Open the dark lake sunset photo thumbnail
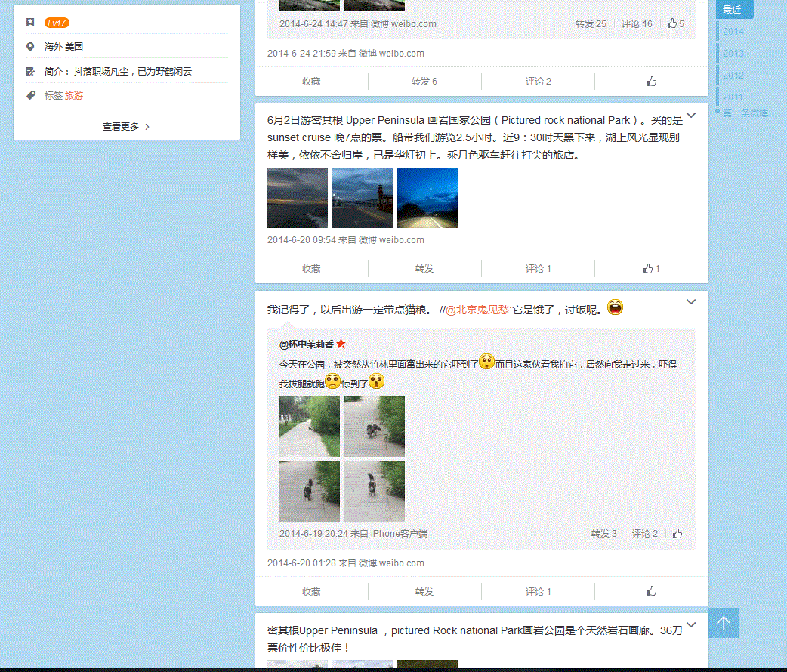787x672 pixels. pyautogui.click(x=298, y=198)
